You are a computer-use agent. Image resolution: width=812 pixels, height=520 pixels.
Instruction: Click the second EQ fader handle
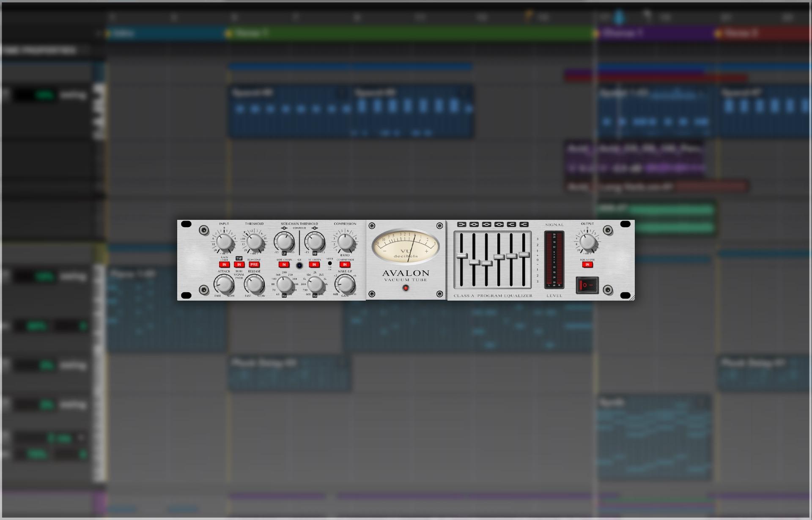pyautogui.click(x=474, y=262)
